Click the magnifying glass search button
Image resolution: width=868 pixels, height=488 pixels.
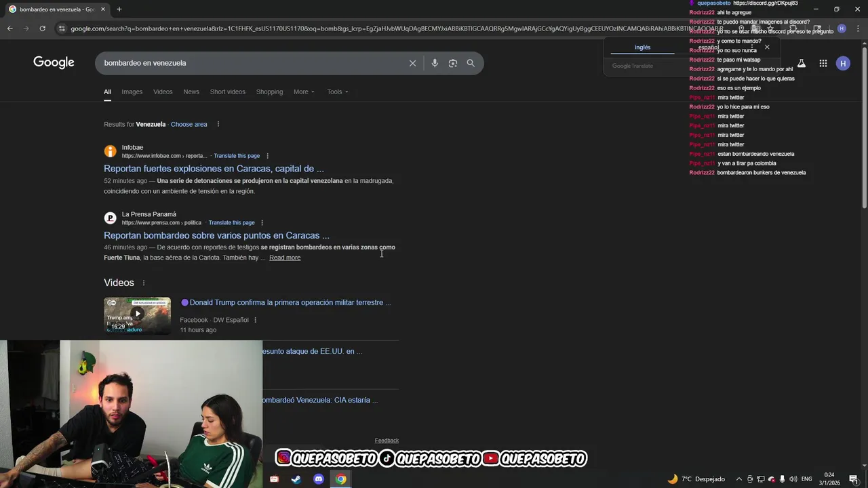coord(471,63)
